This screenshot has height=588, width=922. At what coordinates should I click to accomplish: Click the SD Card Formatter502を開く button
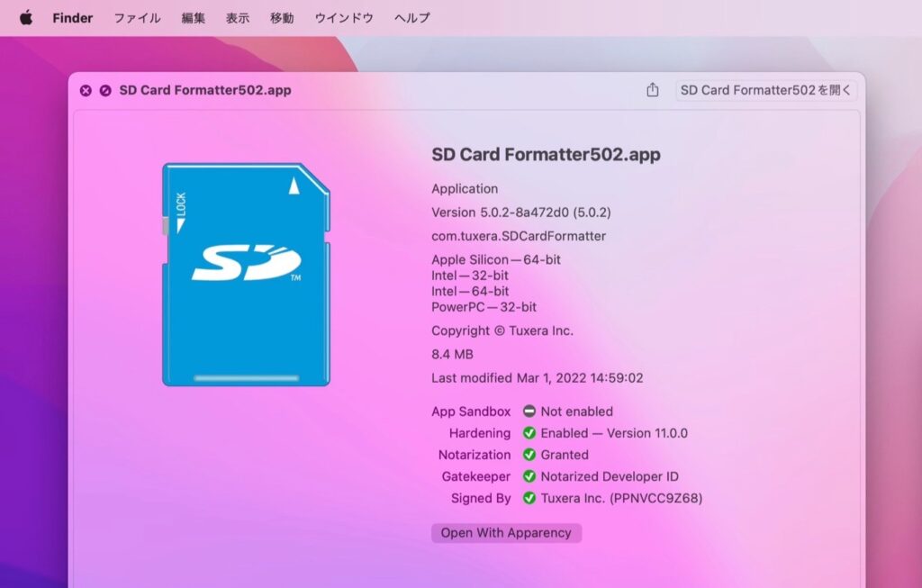766,90
